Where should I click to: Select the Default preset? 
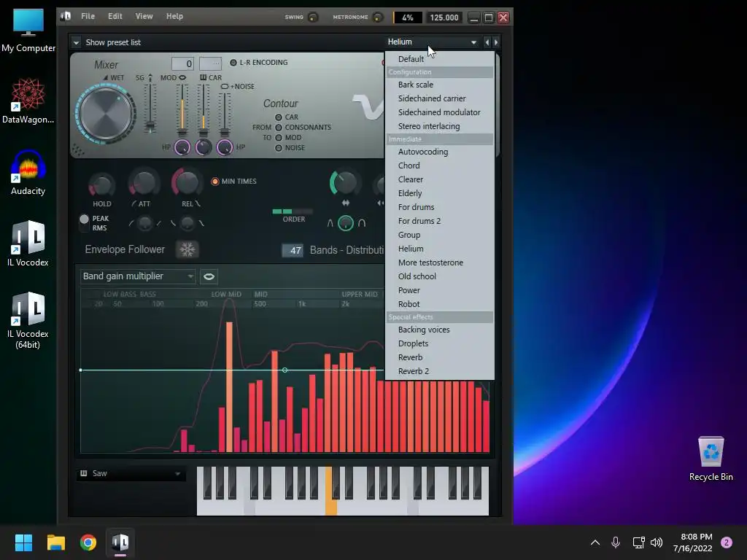[x=439, y=59]
